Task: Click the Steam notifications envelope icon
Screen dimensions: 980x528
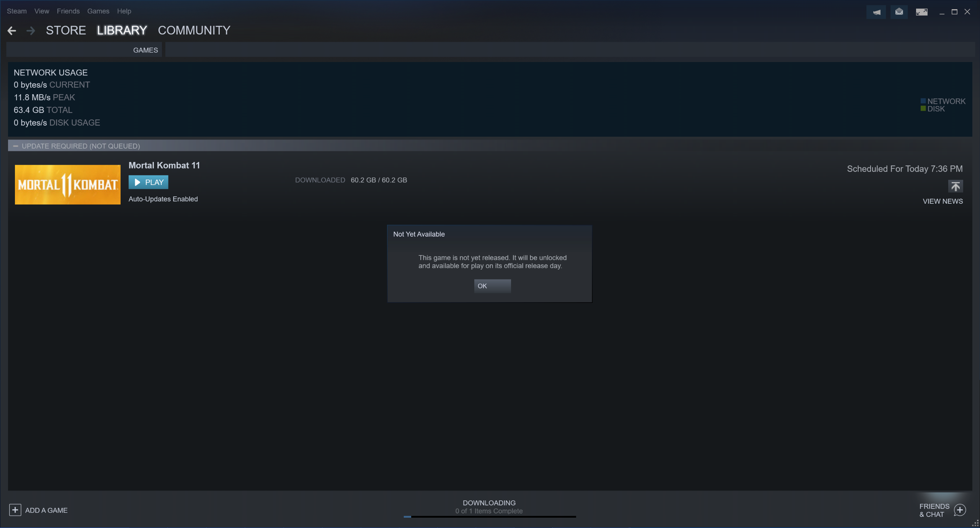Action: 899,11
